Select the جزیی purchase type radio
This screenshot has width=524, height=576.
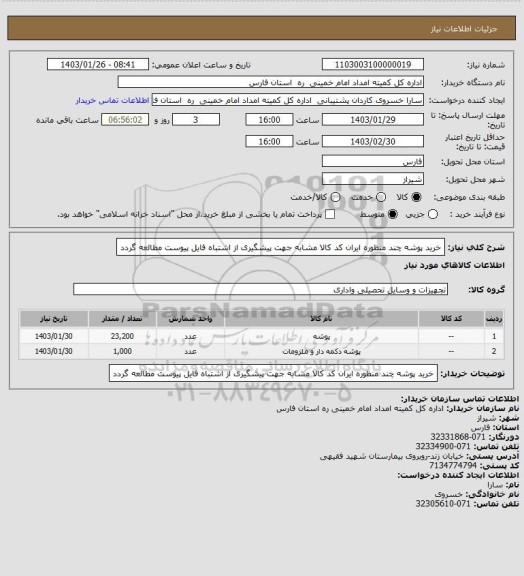(x=433, y=215)
